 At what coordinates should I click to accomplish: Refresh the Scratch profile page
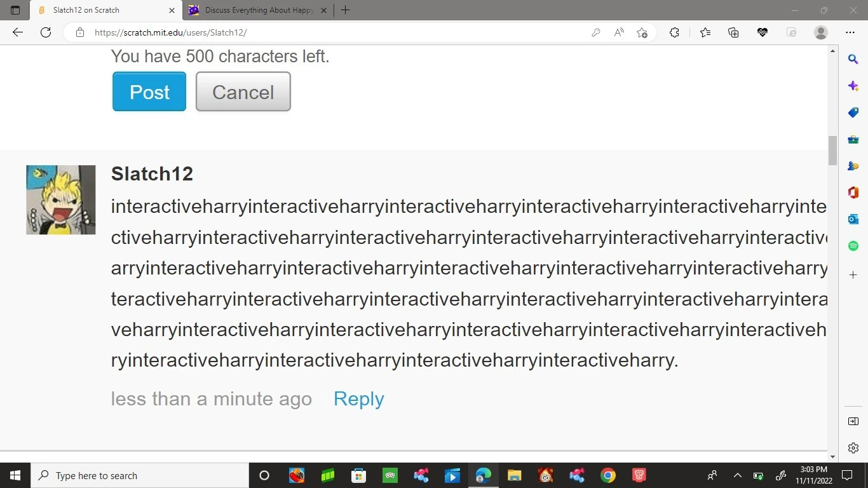(45, 32)
